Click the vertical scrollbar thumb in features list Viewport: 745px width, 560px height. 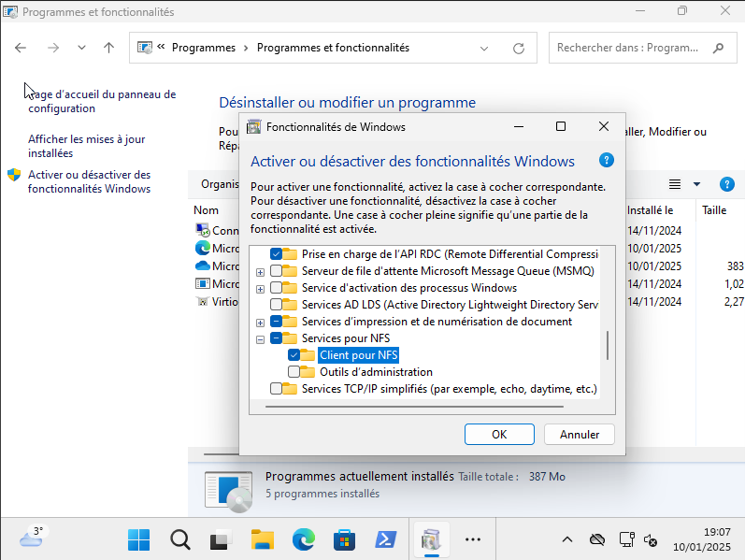click(608, 346)
